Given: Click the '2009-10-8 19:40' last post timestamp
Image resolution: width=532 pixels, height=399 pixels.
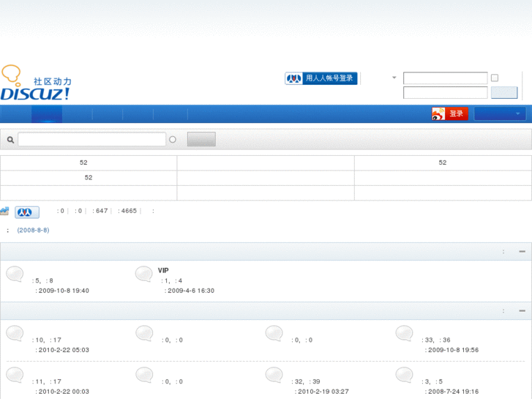Looking at the screenshot, I should [64, 291].
